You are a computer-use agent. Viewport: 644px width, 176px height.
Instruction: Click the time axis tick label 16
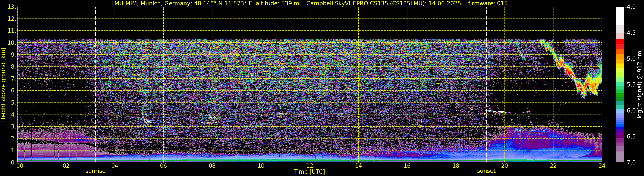coord(407,166)
